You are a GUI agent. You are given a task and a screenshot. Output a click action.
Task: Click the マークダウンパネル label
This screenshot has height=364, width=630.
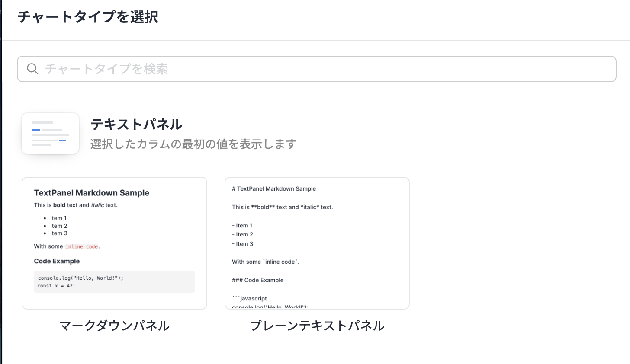[115, 326]
